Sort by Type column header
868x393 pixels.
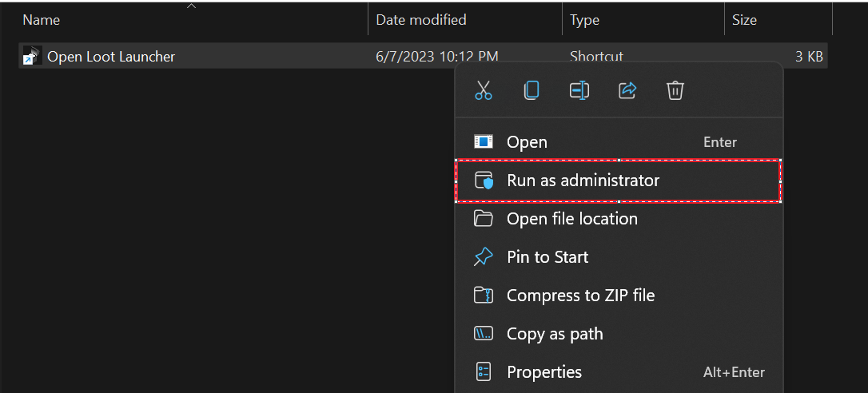[643, 20]
